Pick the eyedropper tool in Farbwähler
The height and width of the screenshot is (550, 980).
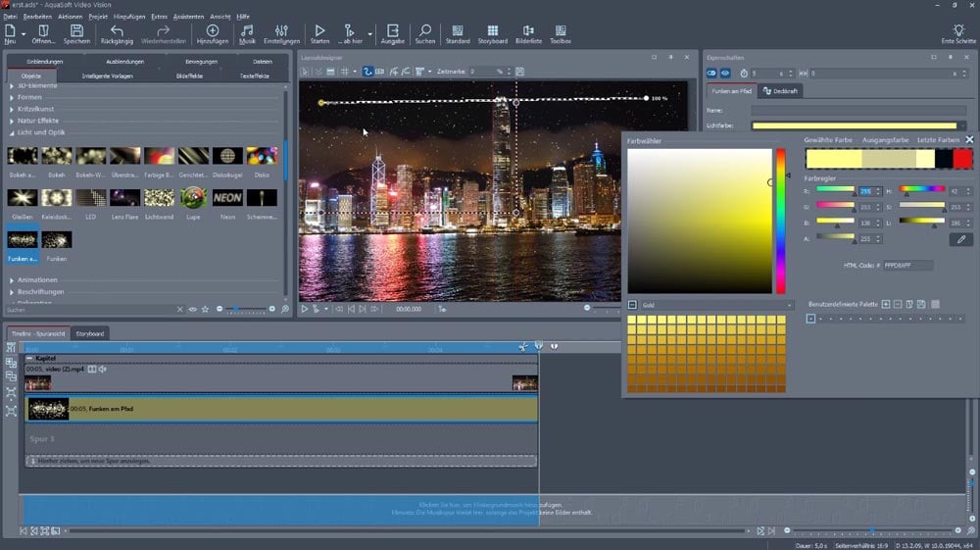click(x=961, y=239)
